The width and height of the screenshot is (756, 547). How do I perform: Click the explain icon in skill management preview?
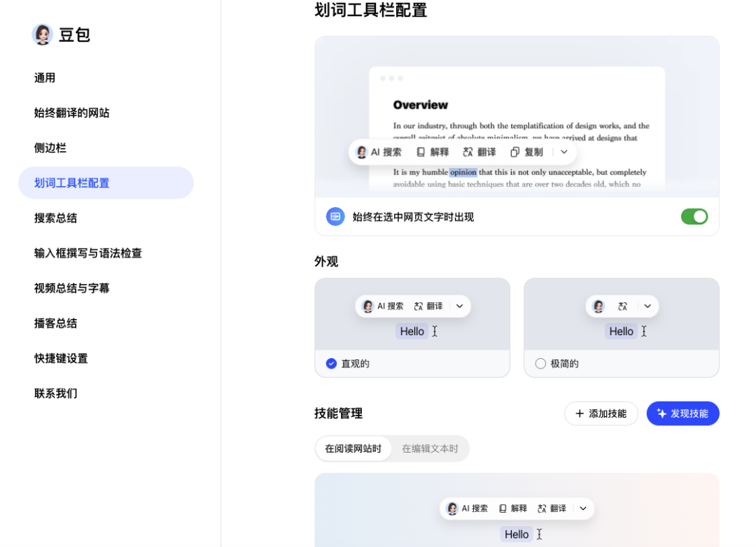coord(503,509)
